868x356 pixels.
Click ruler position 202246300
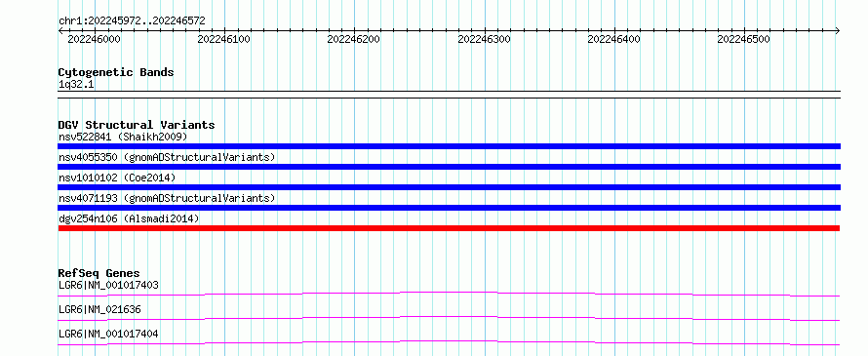pyautogui.click(x=485, y=39)
